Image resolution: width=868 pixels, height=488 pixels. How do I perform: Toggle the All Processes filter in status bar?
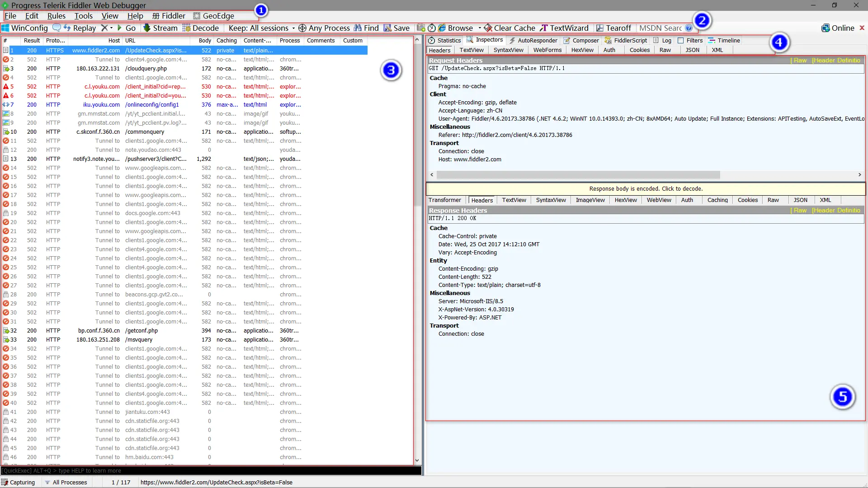click(66, 482)
